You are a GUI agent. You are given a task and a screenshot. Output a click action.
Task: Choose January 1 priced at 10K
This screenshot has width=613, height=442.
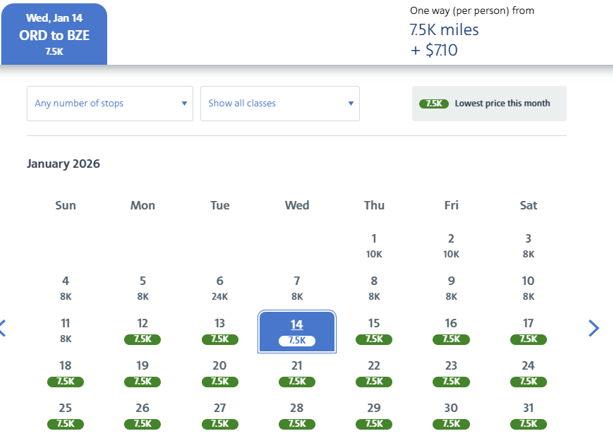point(374,246)
